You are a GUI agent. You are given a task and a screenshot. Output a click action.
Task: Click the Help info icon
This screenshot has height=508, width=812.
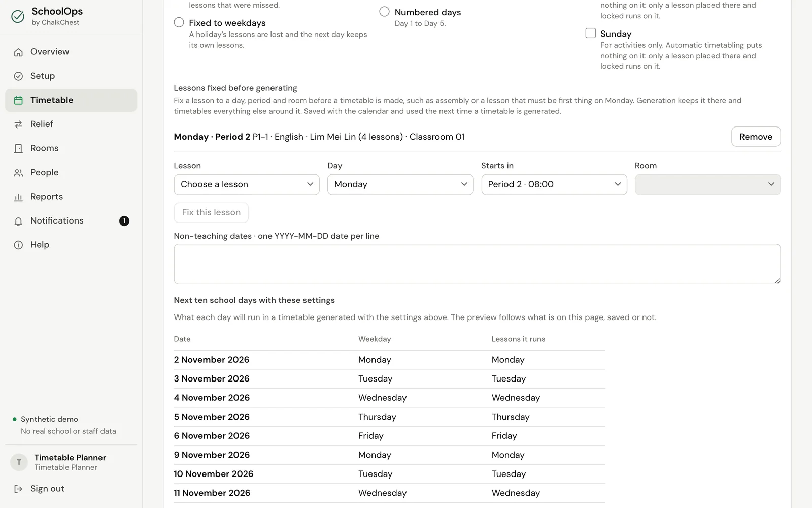pos(18,245)
